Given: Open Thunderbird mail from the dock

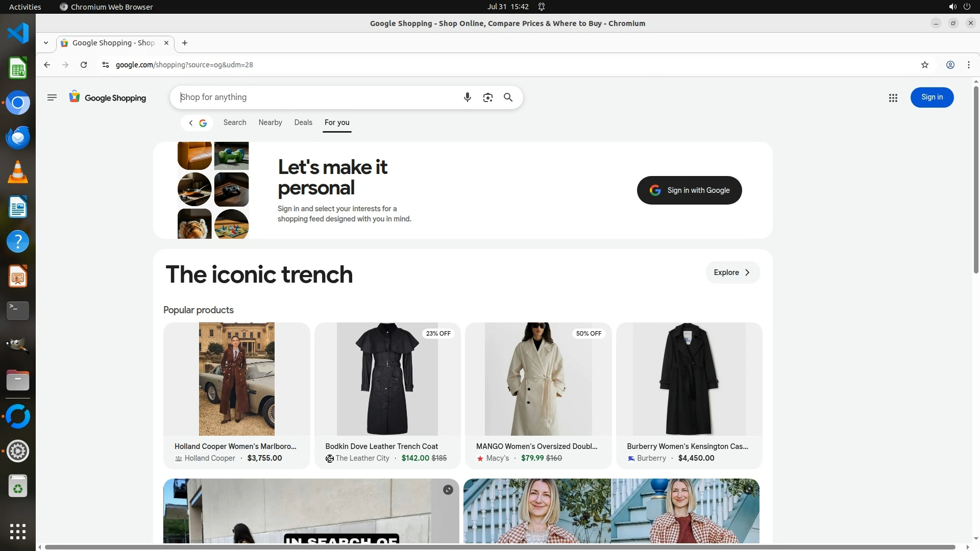Looking at the screenshot, I should point(18,137).
